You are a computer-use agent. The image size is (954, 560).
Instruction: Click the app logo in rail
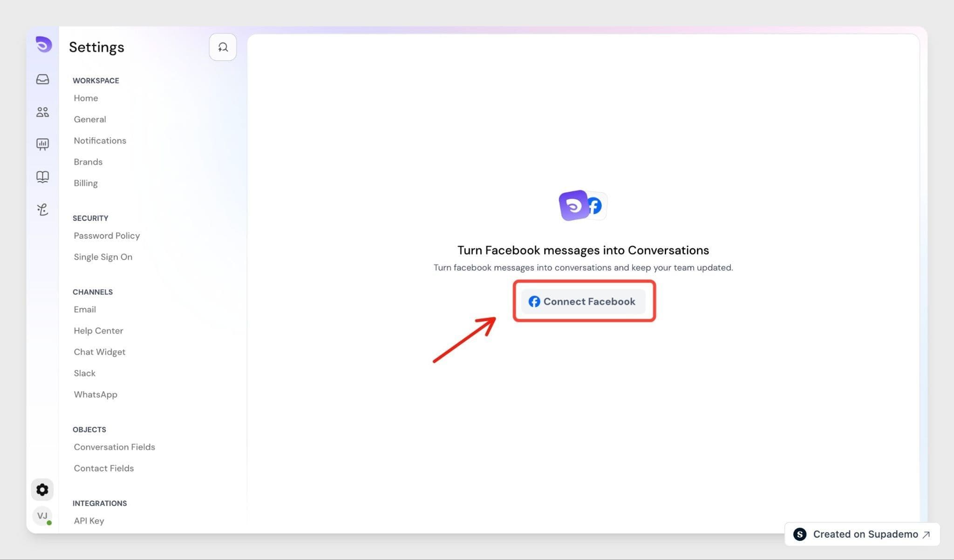click(43, 45)
